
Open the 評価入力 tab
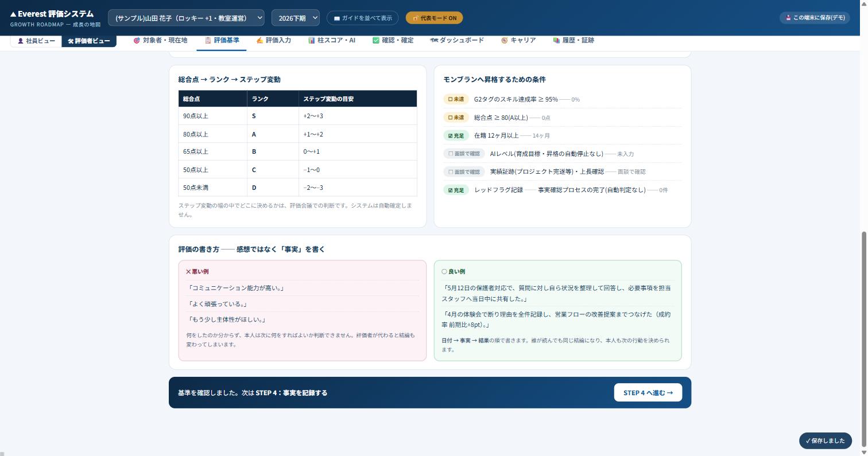click(273, 40)
